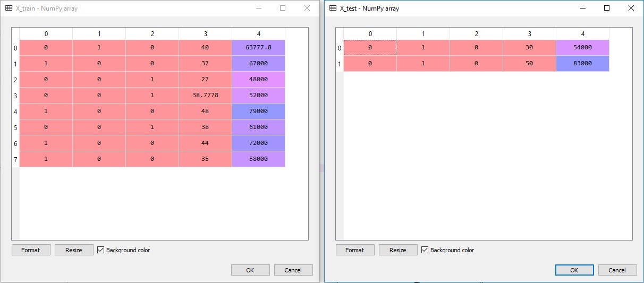Screen dimensions: 644x283
Task: Select the focused first cell in X_test row 0
Action: pyautogui.click(x=370, y=47)
